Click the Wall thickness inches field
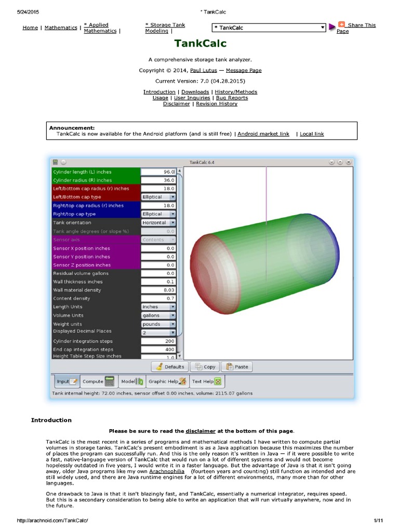The height and width of the screenshot is (532, 399). click(x=158, y=282)
